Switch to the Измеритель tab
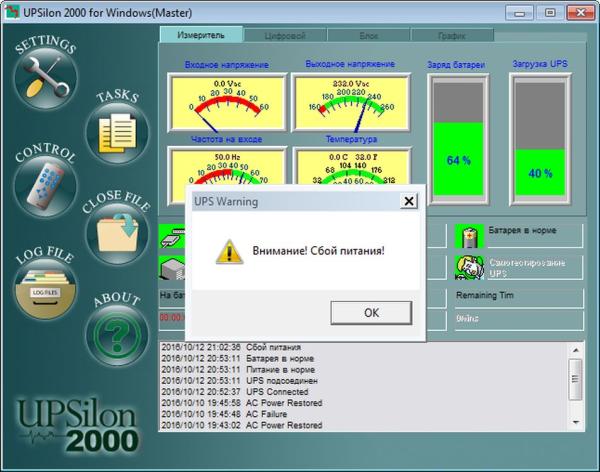The width and height of the screenshot is (600, 472). pyautogui.click(x=201, y=35)
